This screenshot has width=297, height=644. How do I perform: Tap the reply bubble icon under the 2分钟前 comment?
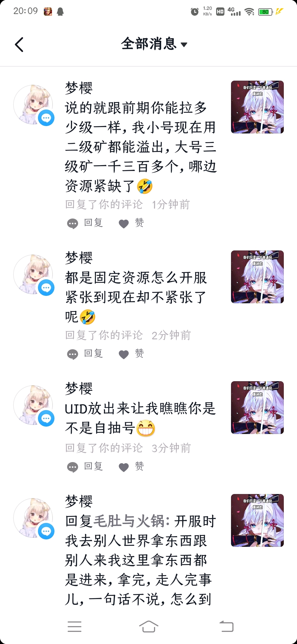tap(73, 354)
